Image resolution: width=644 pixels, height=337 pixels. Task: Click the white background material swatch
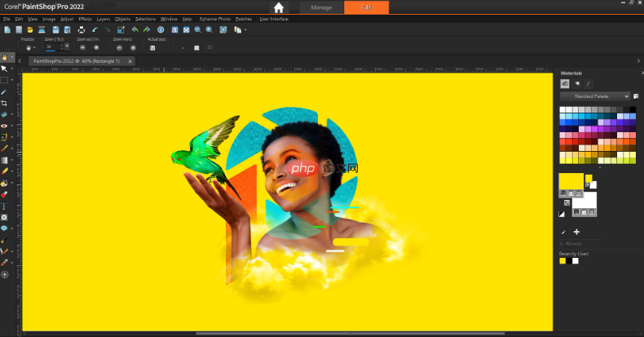(x=584, y=201)
